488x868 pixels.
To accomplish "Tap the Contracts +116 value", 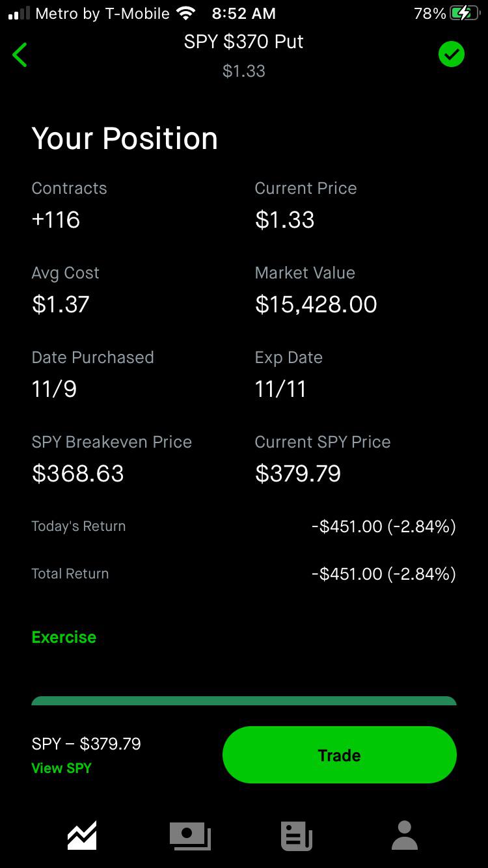I will point(56,220).
